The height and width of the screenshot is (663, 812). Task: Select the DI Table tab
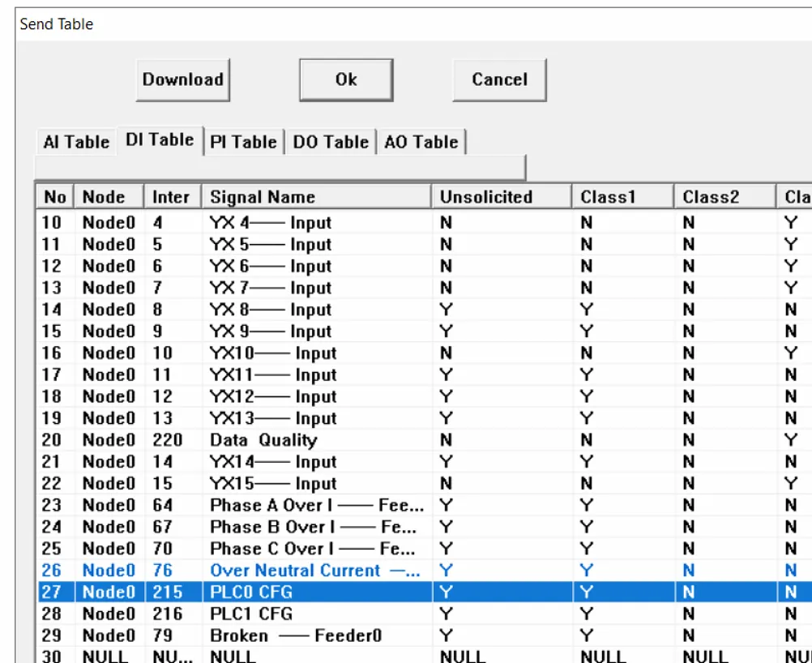(160, 140)
